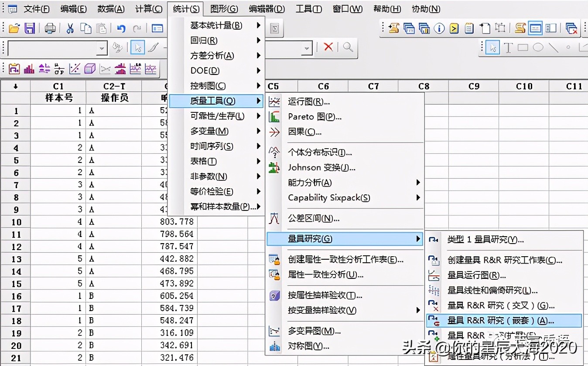Open a Minitab project file
Viewport: 588px width, 366px height.
click(x=14, y=28)
